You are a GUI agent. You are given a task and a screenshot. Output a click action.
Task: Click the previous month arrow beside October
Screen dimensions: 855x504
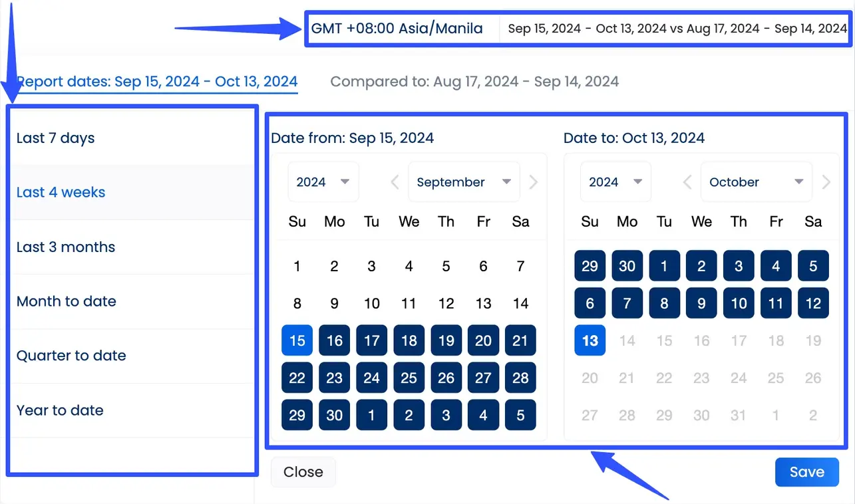[687, 181]
